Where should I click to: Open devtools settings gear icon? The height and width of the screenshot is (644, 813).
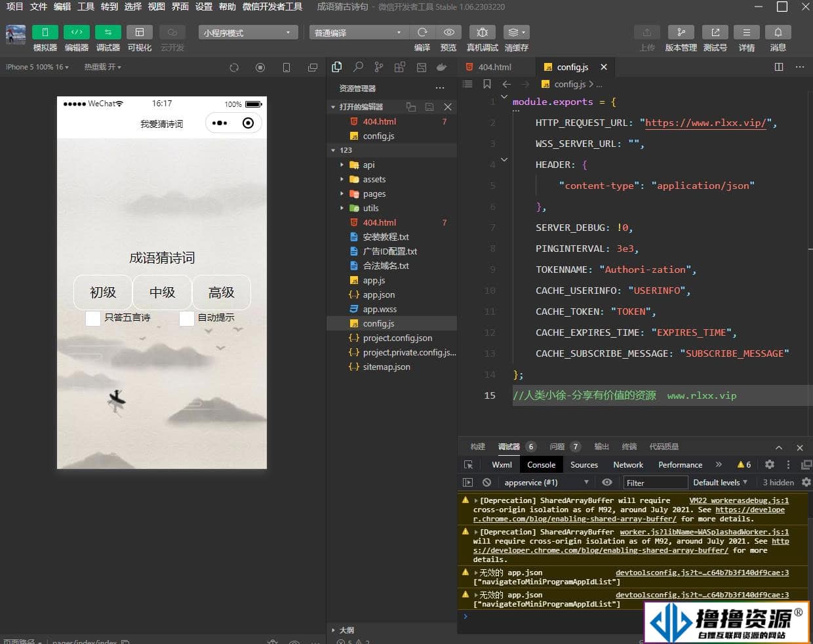coord(770,464)
